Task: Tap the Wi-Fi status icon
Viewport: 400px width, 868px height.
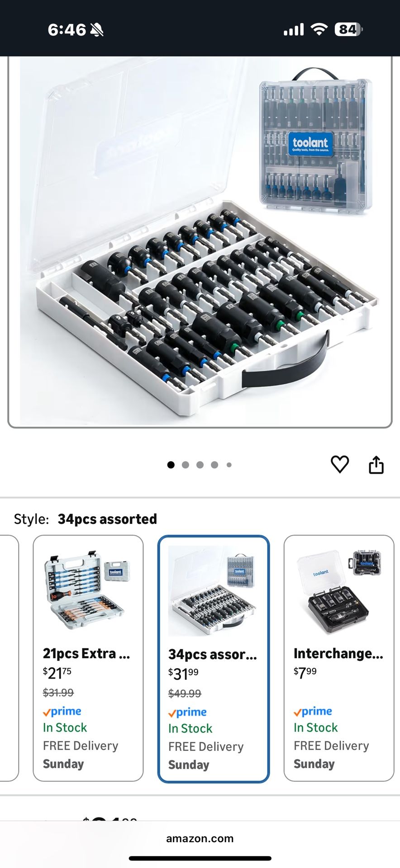Action: 319,30
